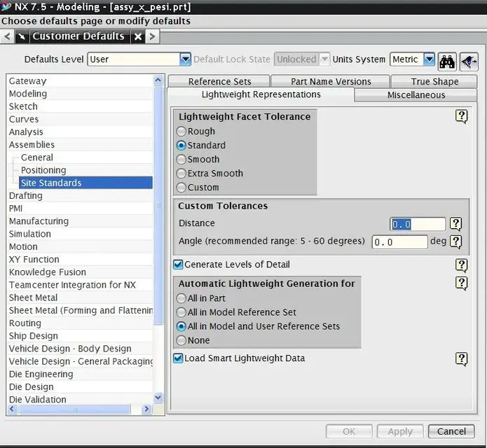Viewport: 487px width, 448px height.
Task: Select the Extra Smooth tolerance option
Action: click(x=181, y=173)
